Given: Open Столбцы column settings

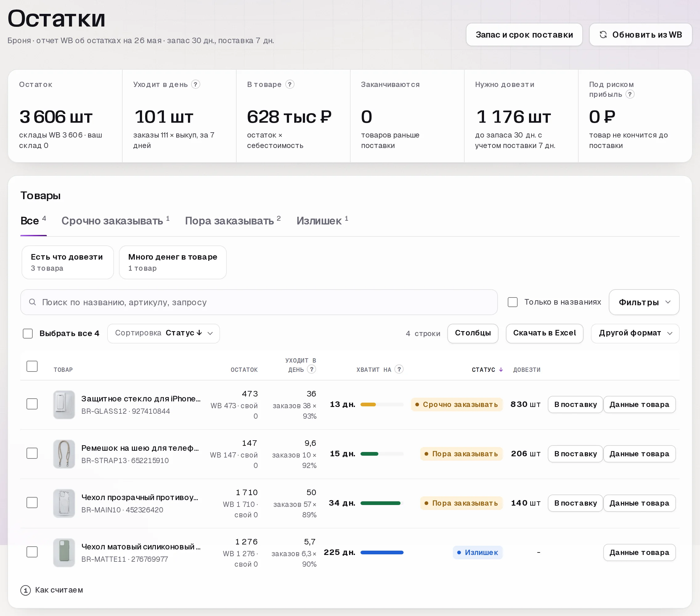Looking at the screenshot, I should coord(473,333).
